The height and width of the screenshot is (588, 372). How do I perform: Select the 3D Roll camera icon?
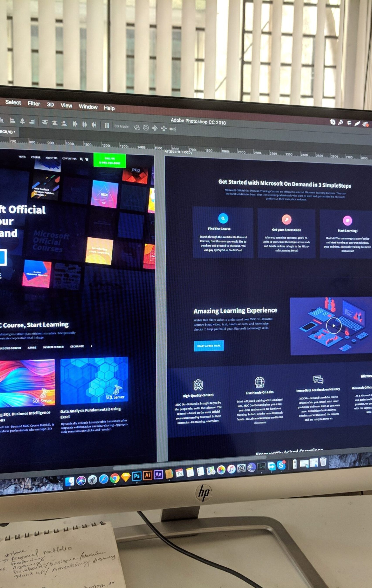pyautogui.click(x=146, y=128)
